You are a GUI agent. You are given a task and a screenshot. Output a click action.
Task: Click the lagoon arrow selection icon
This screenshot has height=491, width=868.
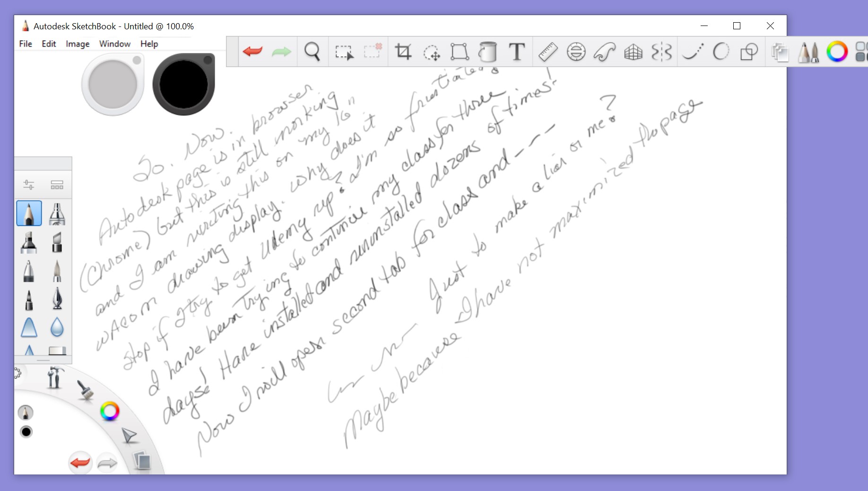tap(128, 435)
